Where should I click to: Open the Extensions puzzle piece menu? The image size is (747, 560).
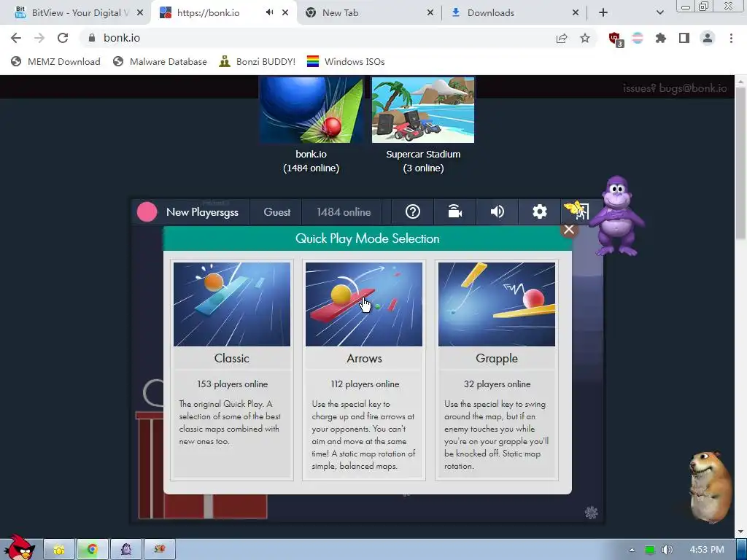661,38
